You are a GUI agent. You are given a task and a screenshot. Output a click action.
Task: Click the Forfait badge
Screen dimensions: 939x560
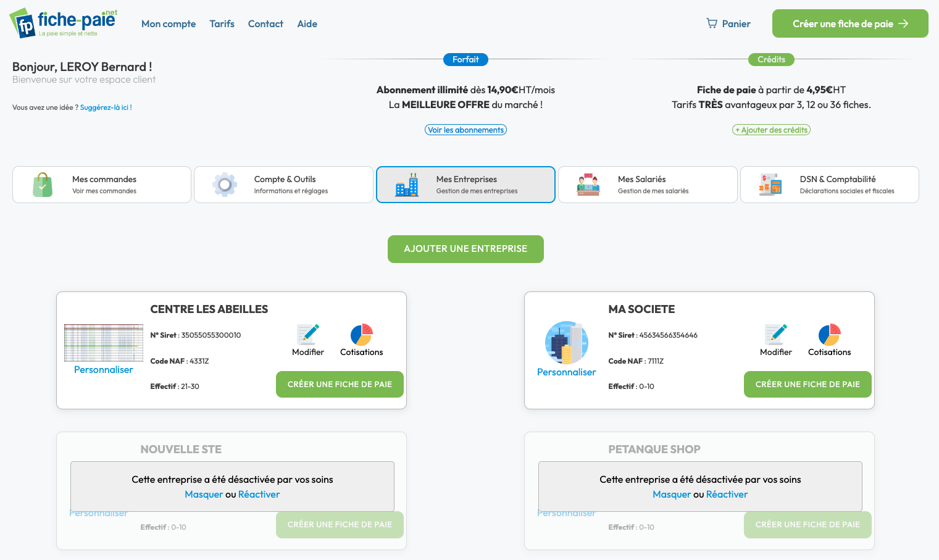tap(465, 59)
